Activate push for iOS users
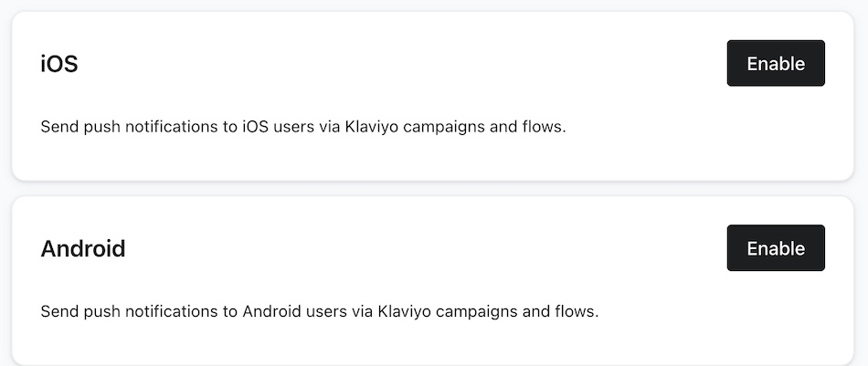868x366 pixels. point(776,64)
